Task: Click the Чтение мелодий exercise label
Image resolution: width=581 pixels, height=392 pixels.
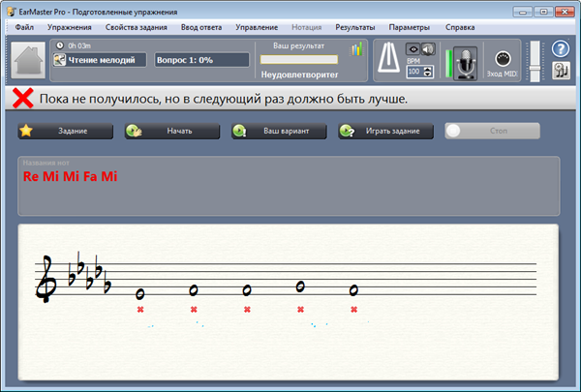Action: (102, 60)
